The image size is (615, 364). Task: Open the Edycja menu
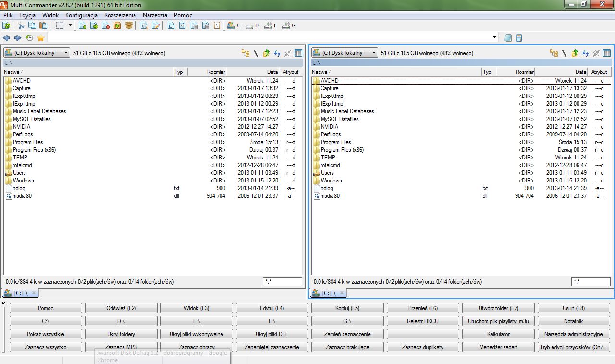click(x=27, y=15)
